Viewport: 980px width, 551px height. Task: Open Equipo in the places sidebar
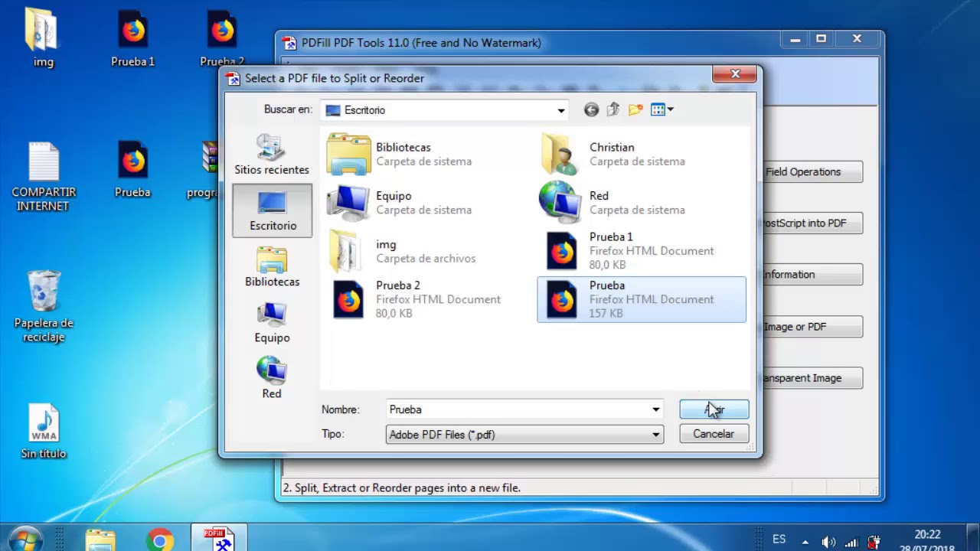(272, 323)
